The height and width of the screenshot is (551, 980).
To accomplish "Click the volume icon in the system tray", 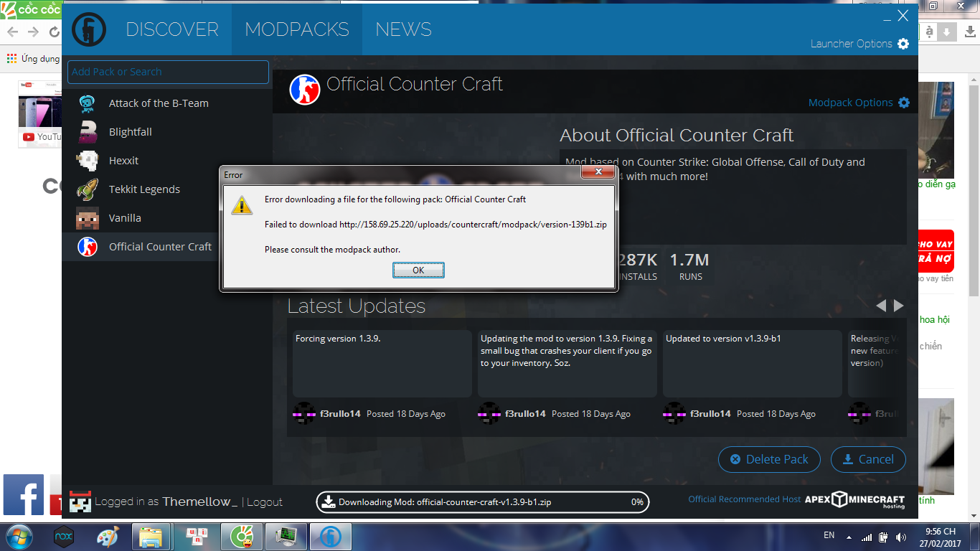I will coord(900,537).
